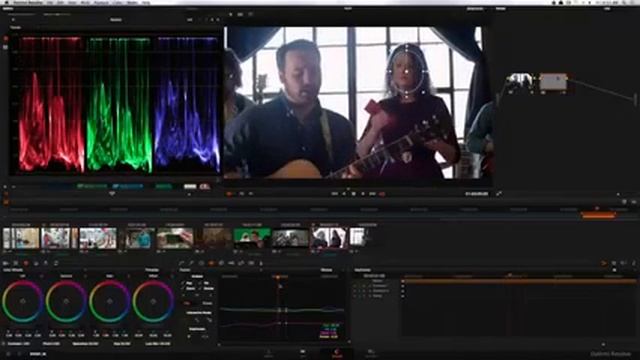Click the play forward transport button
Viewport: 640px width, 360px height.
362,194
